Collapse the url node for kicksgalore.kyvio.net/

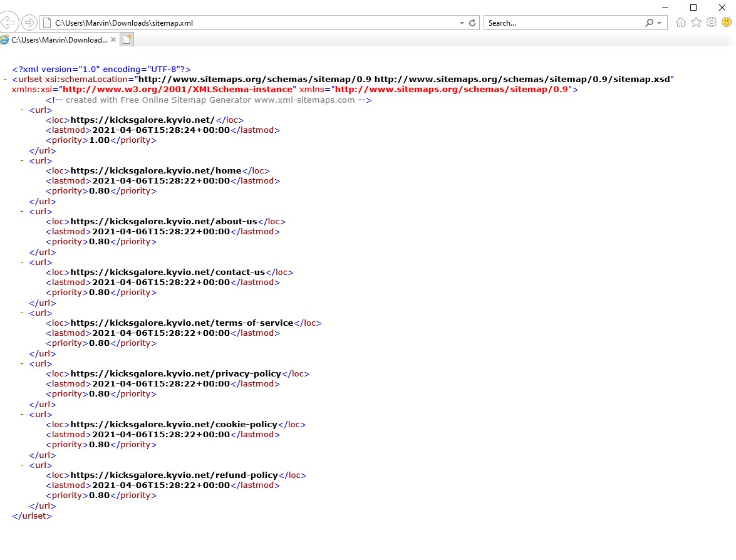(22, 110)
